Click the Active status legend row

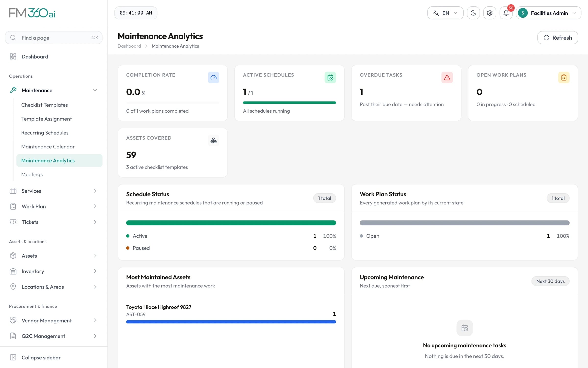point(231,236)
